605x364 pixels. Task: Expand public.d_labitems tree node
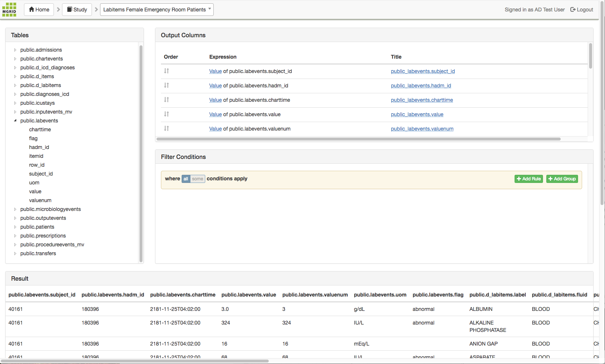[x=15, y=85]
